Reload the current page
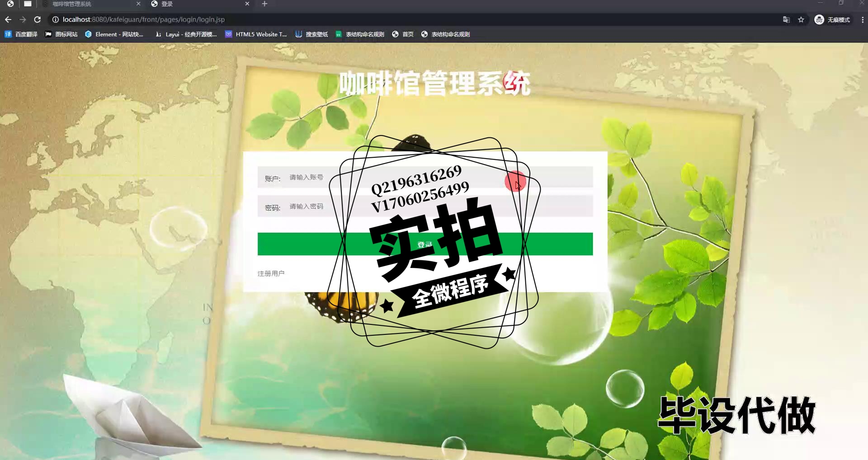868x460 pixels. pos(38,19)
